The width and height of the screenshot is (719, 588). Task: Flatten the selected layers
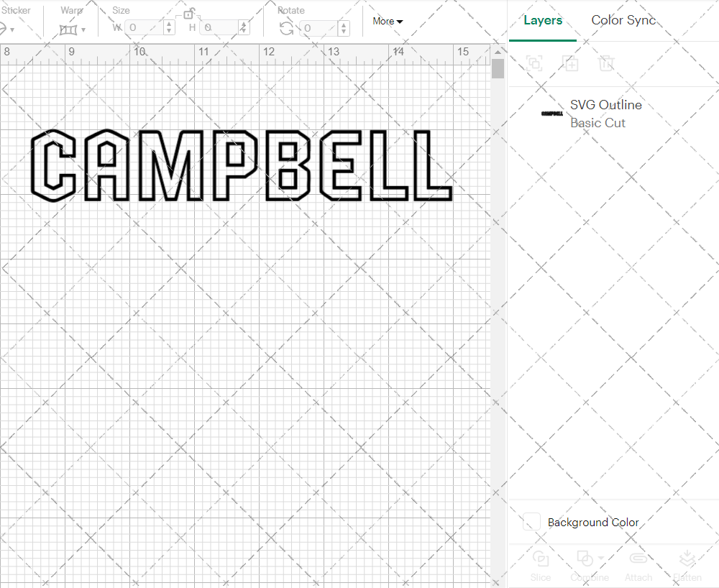click(687, 560)
